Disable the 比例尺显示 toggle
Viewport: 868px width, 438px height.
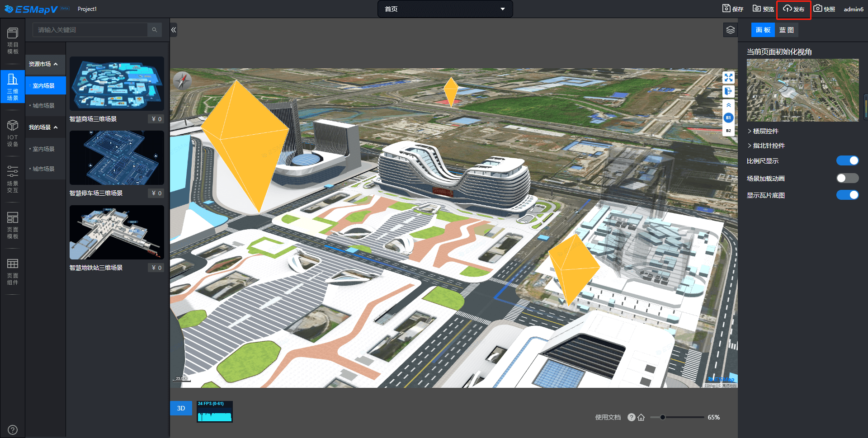(x=847, y=161)
